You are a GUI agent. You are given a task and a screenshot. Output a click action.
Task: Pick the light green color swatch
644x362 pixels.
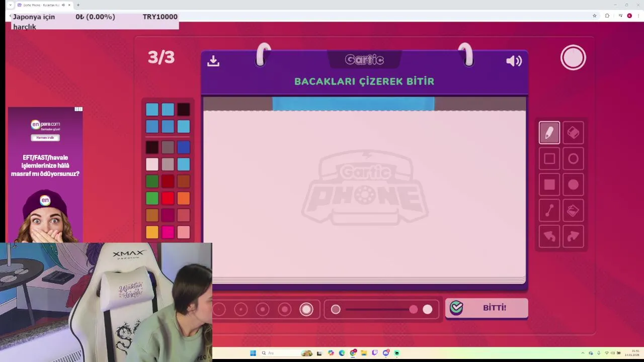[x=152, y=198]
